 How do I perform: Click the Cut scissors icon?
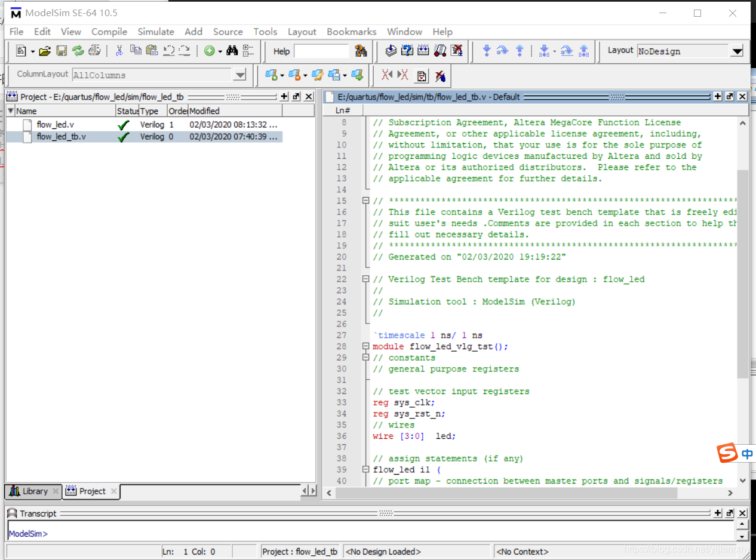pos(119,51)
